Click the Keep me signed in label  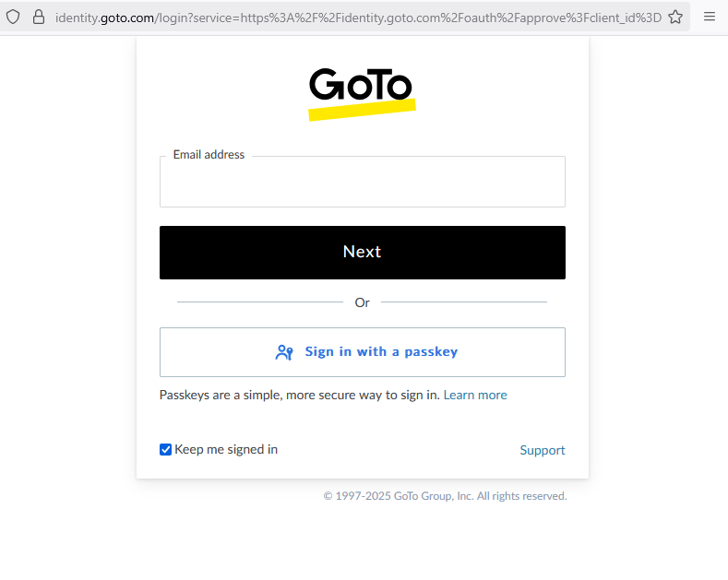click(226, 450)
